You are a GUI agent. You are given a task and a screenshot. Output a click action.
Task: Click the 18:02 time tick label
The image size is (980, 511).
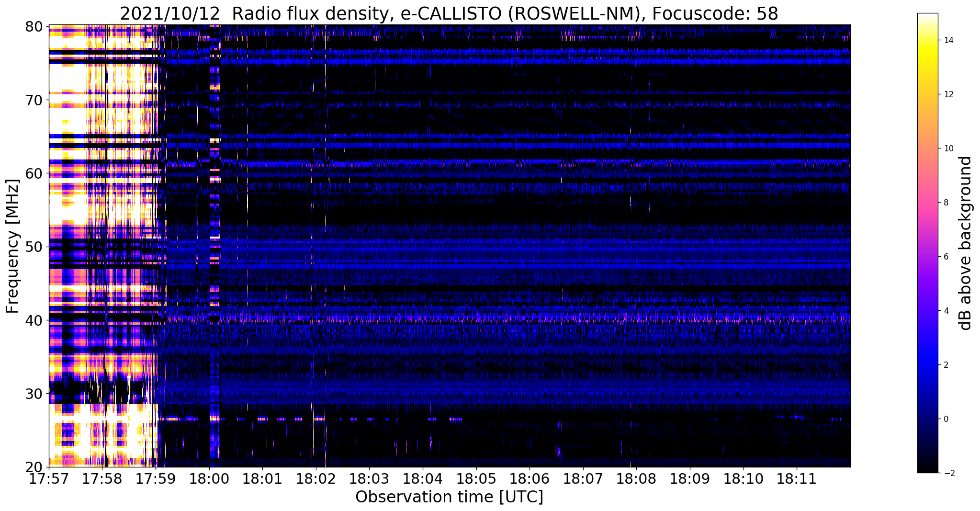coord(316,478)
